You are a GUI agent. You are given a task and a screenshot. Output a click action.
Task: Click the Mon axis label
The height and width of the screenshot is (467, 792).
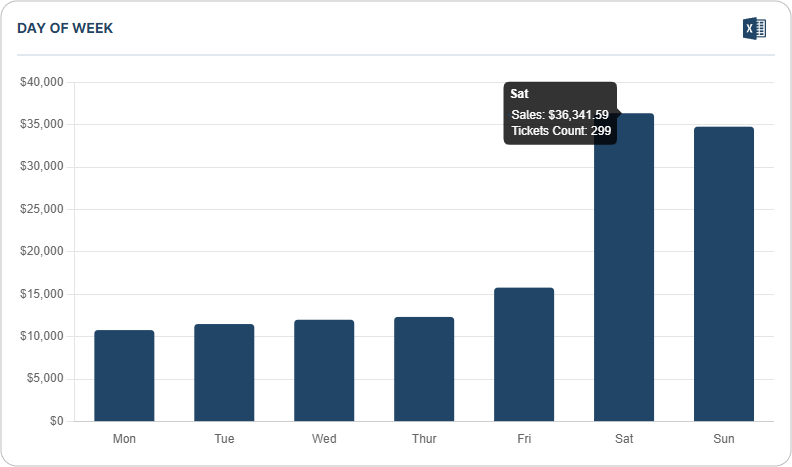coord(124,438)
